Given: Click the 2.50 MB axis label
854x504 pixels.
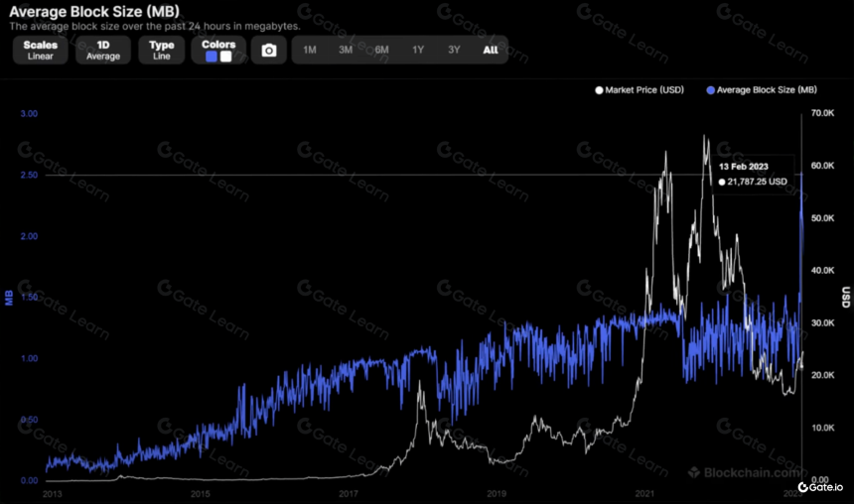Looking at the screenshot, I should pos(29,175).
